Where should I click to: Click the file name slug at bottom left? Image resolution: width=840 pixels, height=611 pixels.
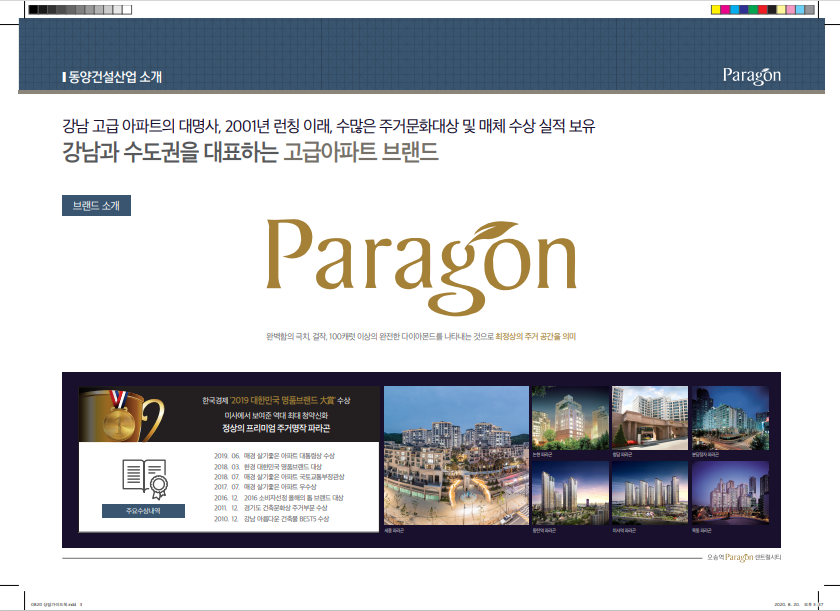(56, 605)
